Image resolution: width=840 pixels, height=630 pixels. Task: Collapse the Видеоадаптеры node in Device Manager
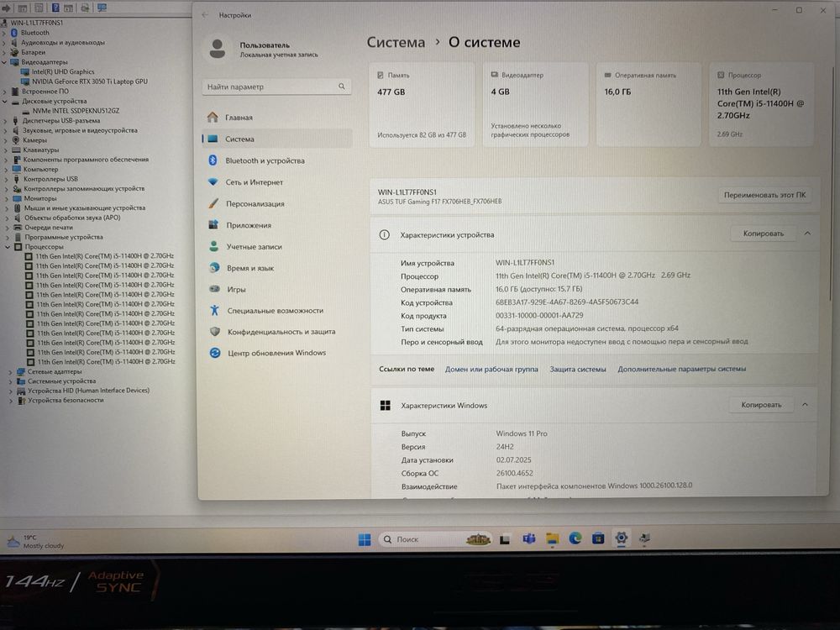click(x=5, y=62)
